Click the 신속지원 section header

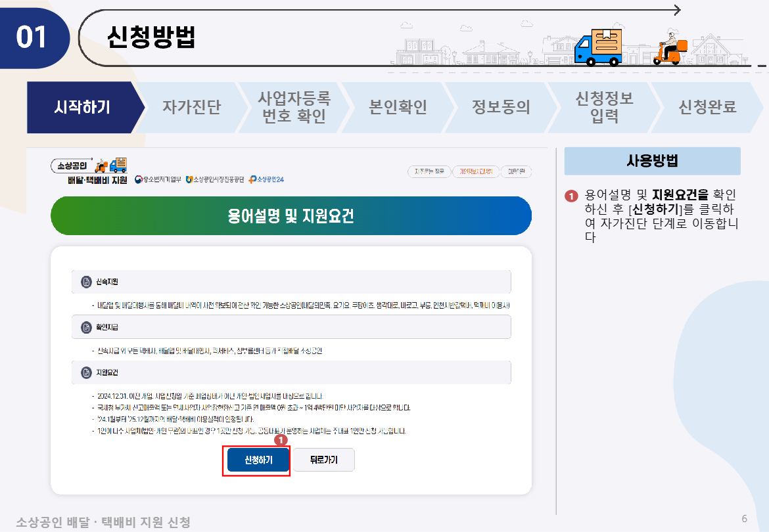coord(291,282)
